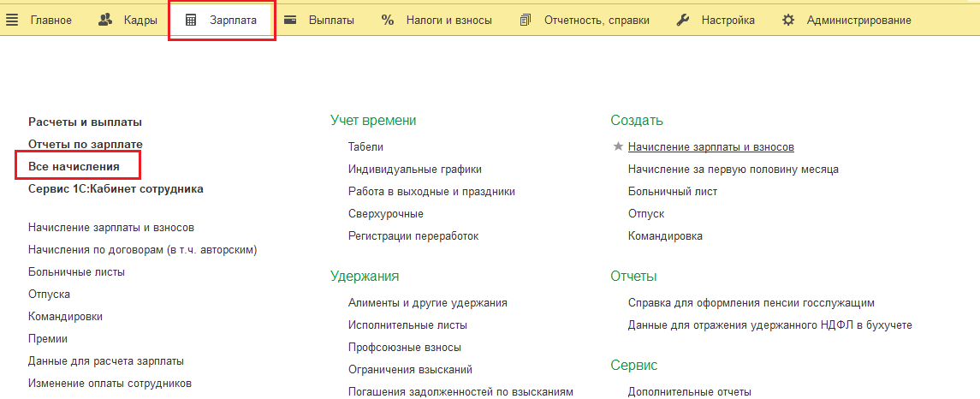Image resolution: width=980 pixels, height=399 pixels.
Task: Open the Больничные листы list
Action: (x=76, y=272)
